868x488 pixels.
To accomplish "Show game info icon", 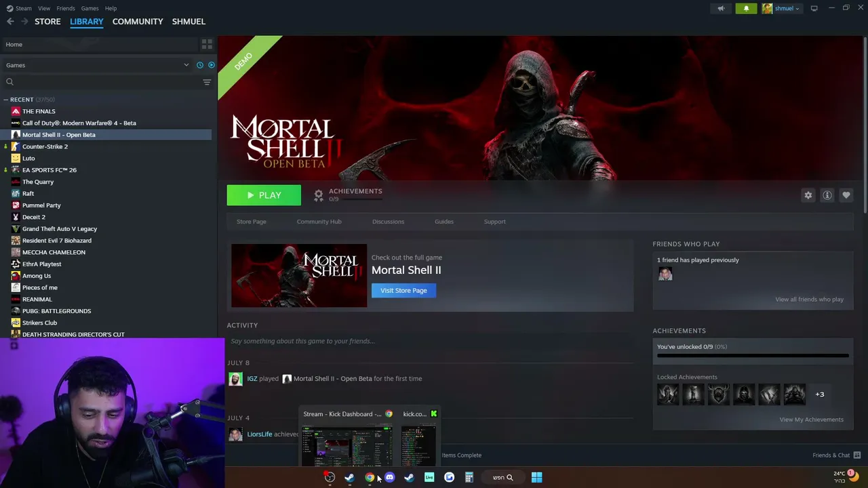I will click(x=827, y=195).
